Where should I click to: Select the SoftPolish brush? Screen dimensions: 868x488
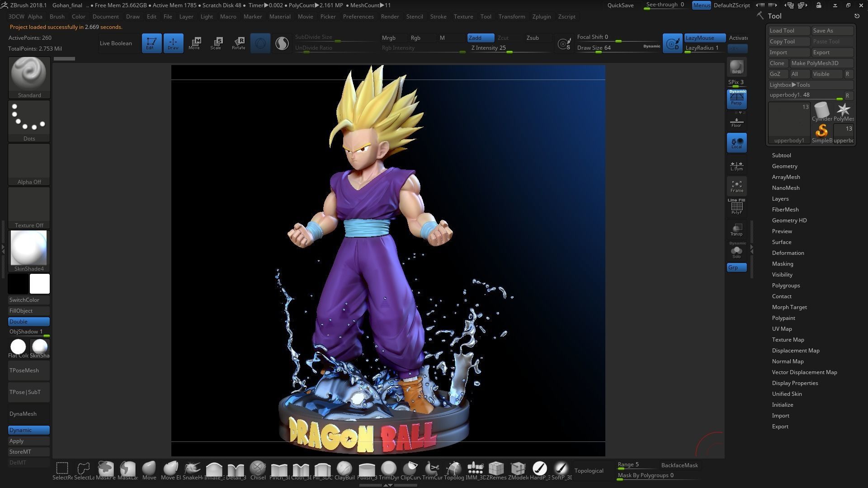(x=561, y=470)
